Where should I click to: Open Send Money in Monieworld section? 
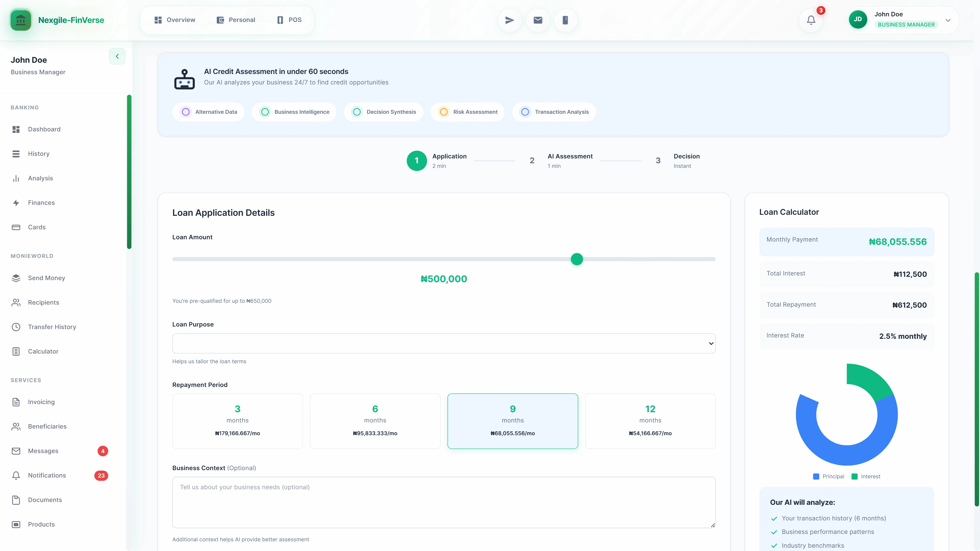point(46,278)
